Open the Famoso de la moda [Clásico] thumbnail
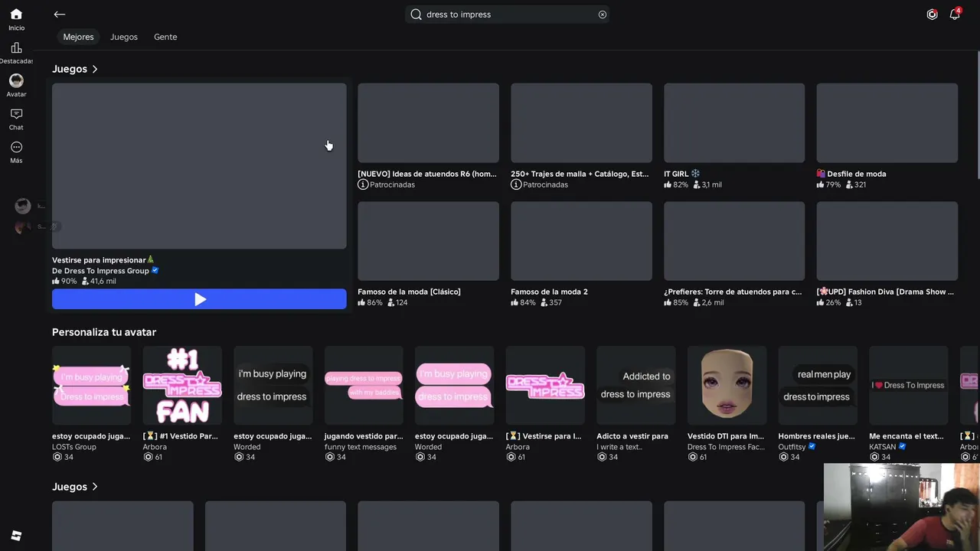The width and height of the screenshot is (980, 551). (x=428, y=241)
